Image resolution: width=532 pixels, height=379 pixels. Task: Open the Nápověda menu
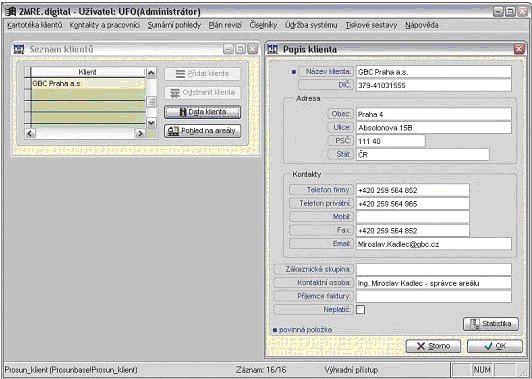click(422, 25)
